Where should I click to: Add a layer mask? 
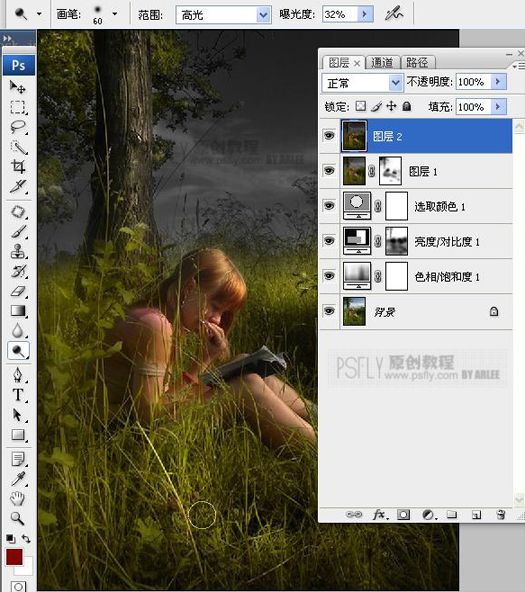403,515
